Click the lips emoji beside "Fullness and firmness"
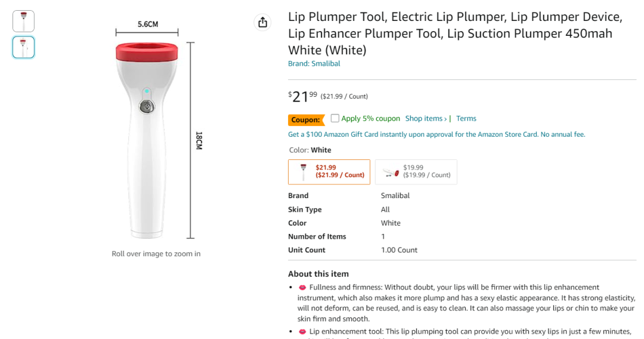The image size is (644, 339). [302, 288]
